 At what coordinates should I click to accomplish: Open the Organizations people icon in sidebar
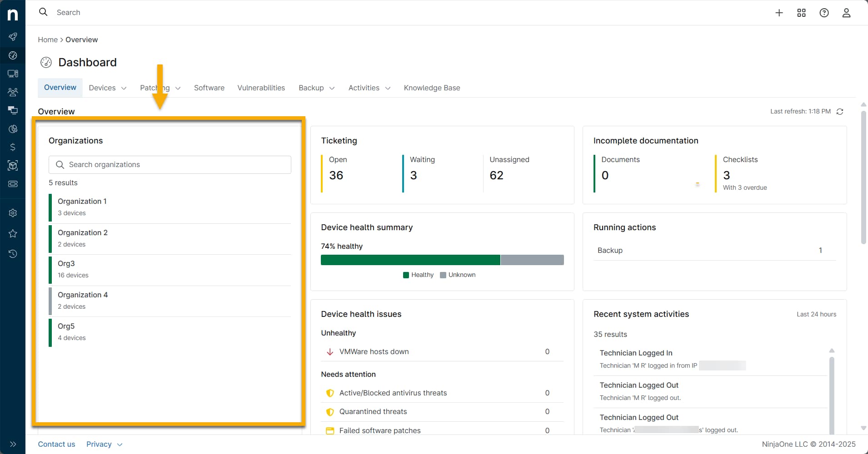coord(13,92)
